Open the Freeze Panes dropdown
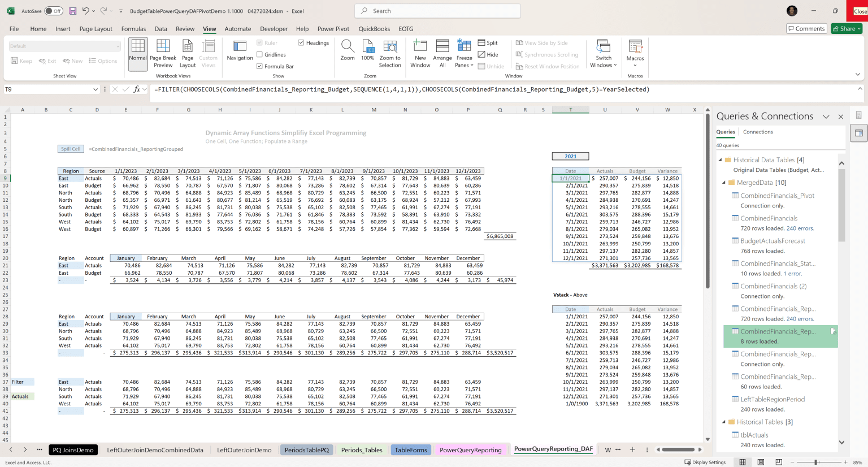 tap(463, 53)
